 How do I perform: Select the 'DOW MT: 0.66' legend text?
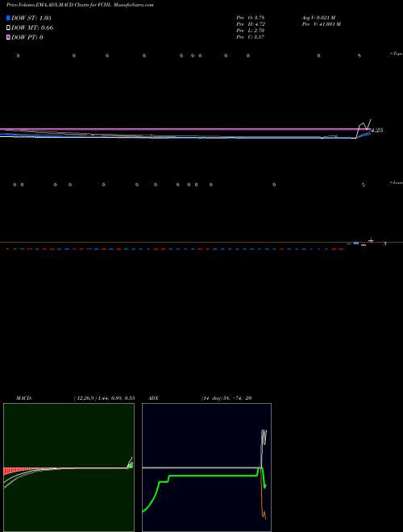pyautogui.click(x=32, y=27)
